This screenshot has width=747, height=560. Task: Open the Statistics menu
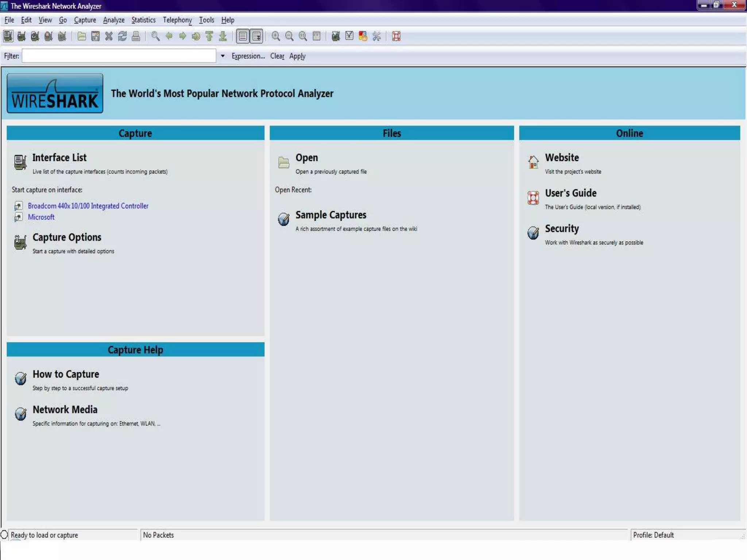point(143,20)
